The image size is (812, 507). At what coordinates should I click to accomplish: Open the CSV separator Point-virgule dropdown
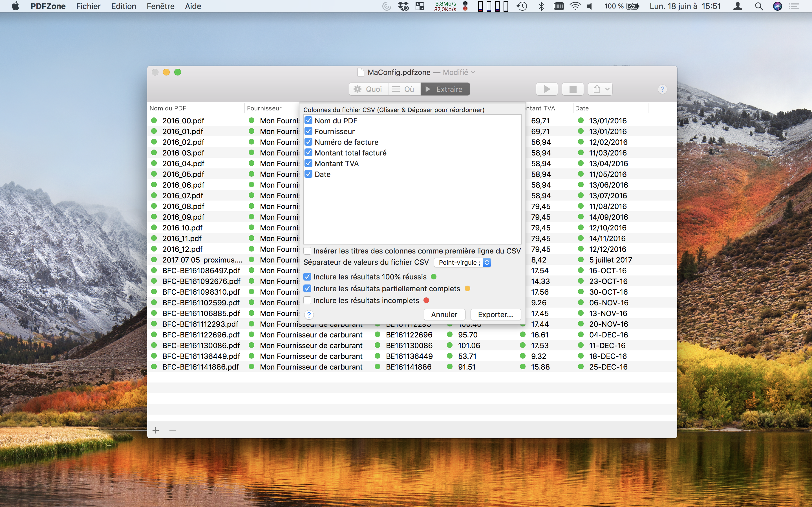(462, 263)
